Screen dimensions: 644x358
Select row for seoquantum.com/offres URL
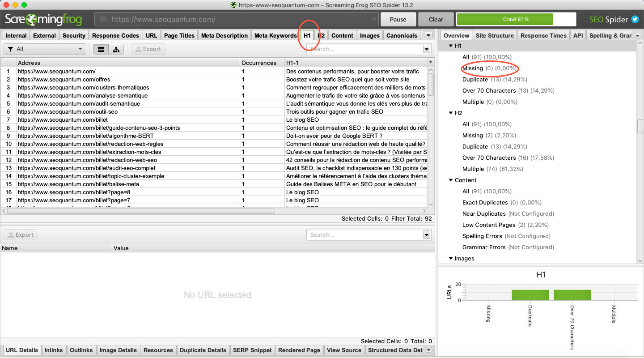[x=214, y=79]
